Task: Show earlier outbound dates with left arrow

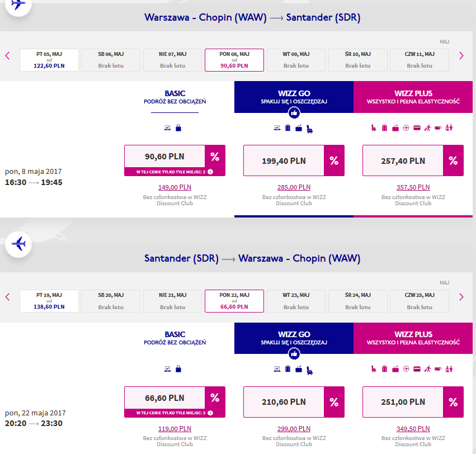Action: click(x=8, y=56)
